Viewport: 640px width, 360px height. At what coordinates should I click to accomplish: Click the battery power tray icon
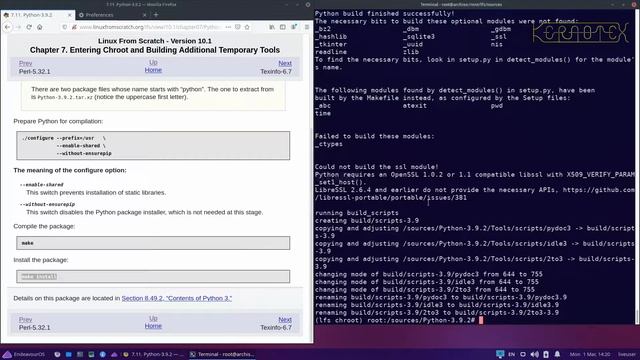click(546, 354)
